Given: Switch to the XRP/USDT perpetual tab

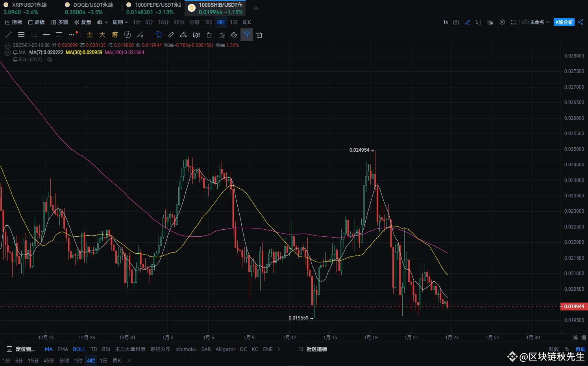Looking at the screenshot, I should 26,8.
